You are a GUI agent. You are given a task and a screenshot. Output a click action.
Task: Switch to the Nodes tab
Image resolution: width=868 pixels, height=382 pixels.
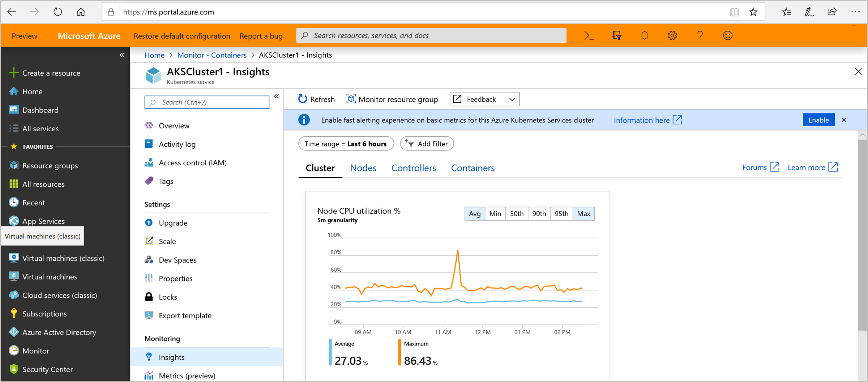(363, 168)
